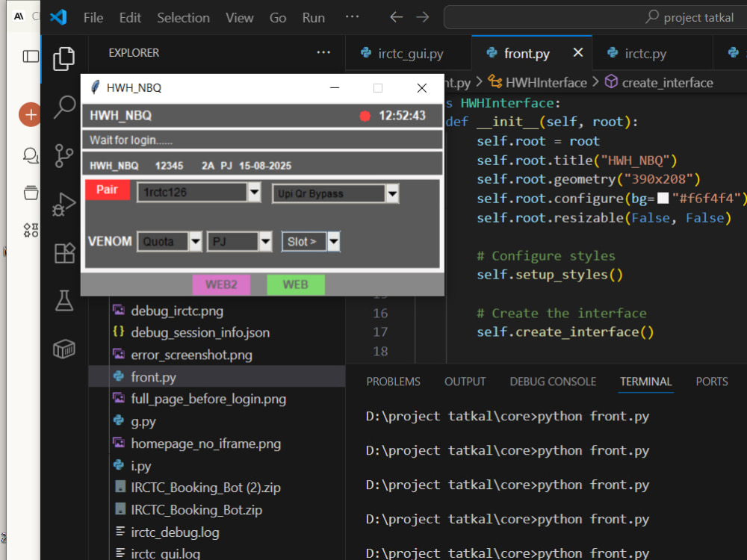
Task: Open the container box icon in activity bar
Action: (x=63, y=349)
